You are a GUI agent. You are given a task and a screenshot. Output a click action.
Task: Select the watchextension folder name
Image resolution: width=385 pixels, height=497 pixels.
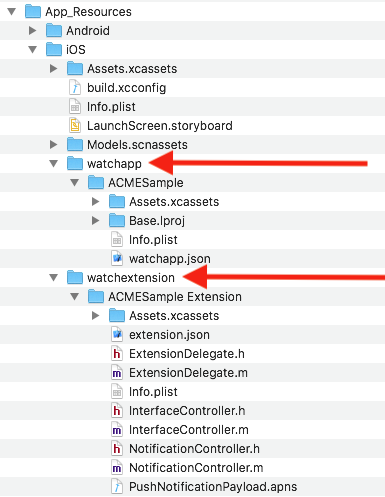coord(131,278)
